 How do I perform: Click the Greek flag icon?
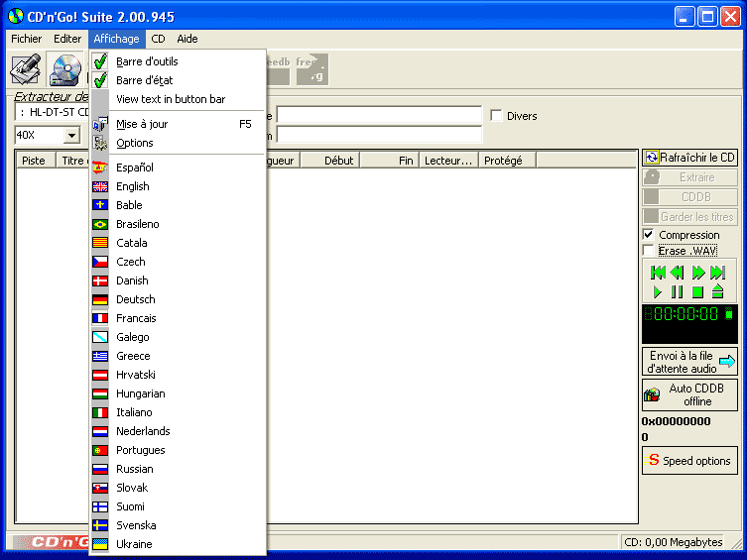click(100, 356)
